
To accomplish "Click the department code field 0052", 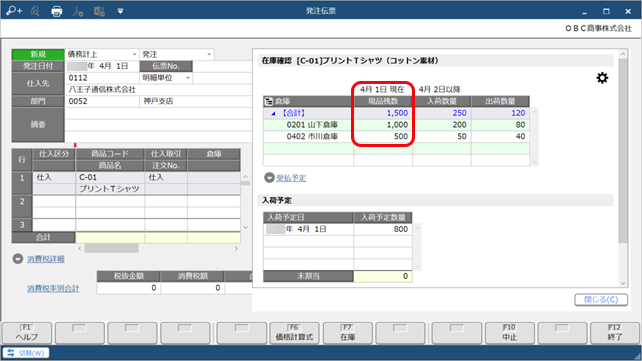I will tap(102, 101).
